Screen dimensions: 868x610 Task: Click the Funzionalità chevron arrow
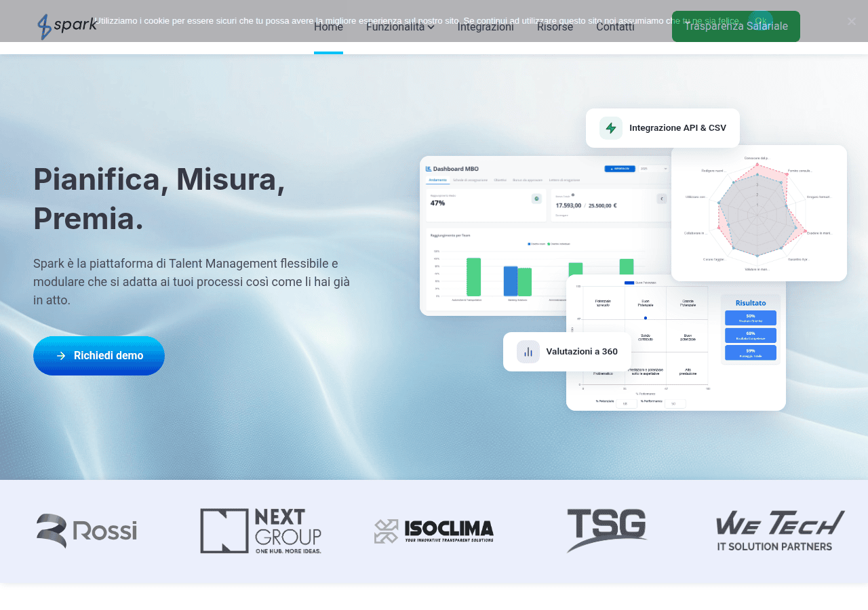click(x=431, y=27)
